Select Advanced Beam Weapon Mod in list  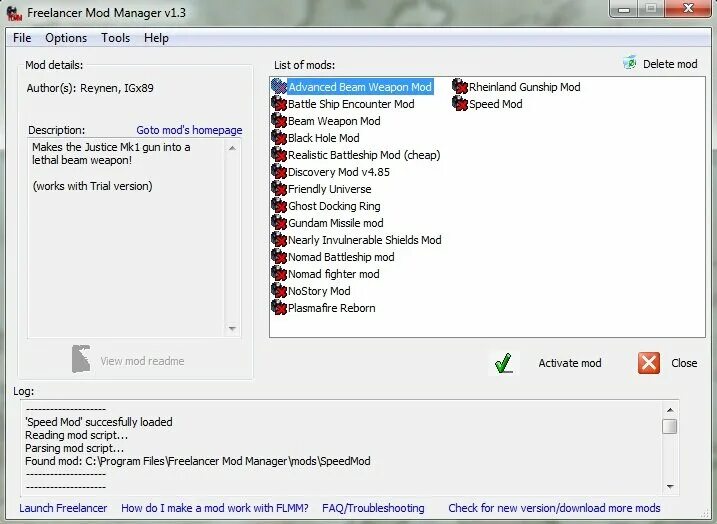click(x=360, y=87)
